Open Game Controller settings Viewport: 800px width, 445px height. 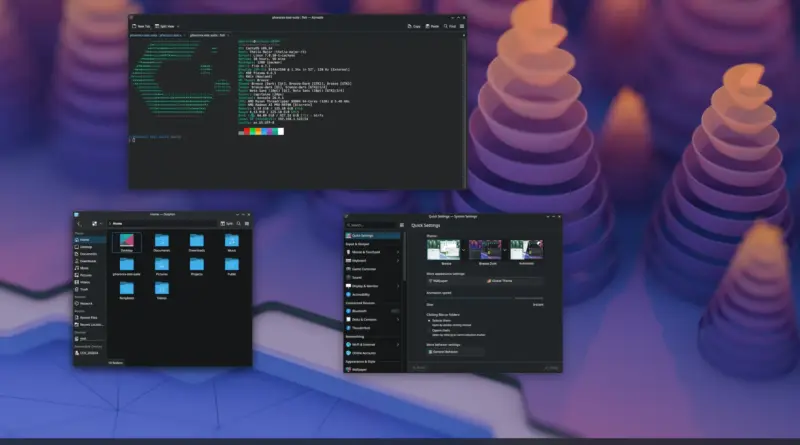point(372,269)
